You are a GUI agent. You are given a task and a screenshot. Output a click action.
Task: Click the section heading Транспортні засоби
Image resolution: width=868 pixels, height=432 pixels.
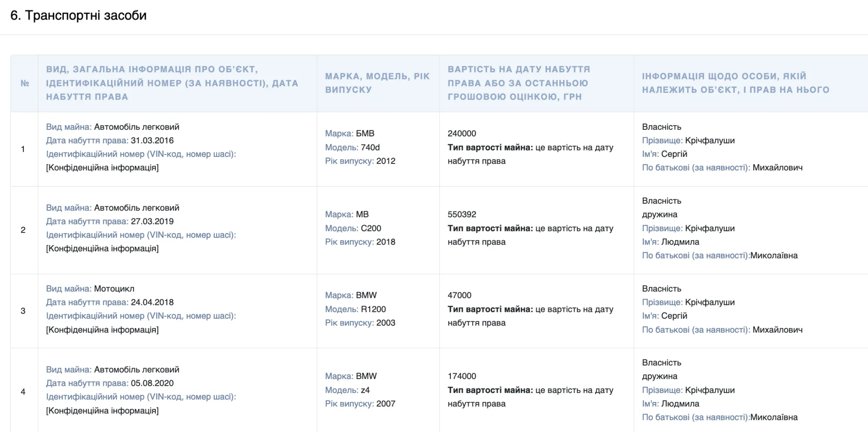(x=78, y=16)
